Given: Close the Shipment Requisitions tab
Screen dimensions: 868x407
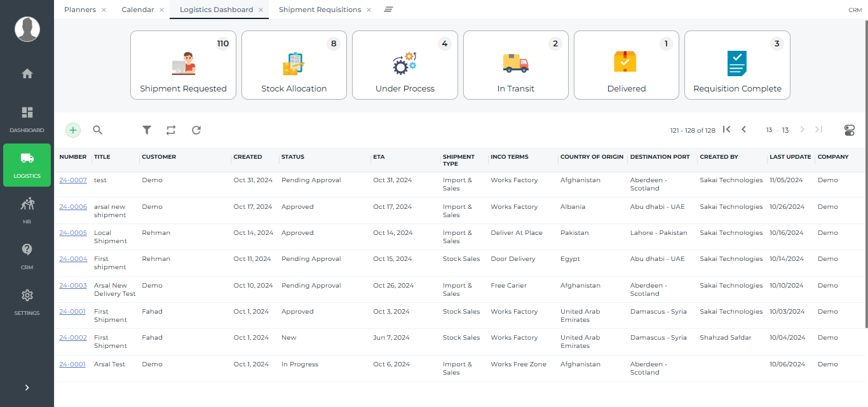Looking at the screenshot, I should (369, 10).
